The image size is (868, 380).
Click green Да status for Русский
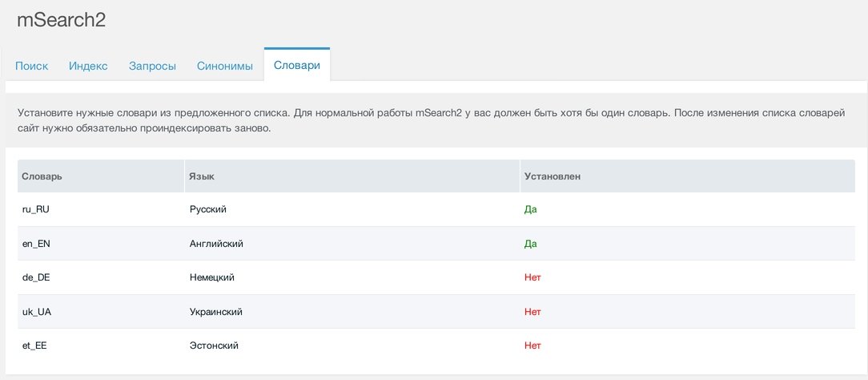530,210
